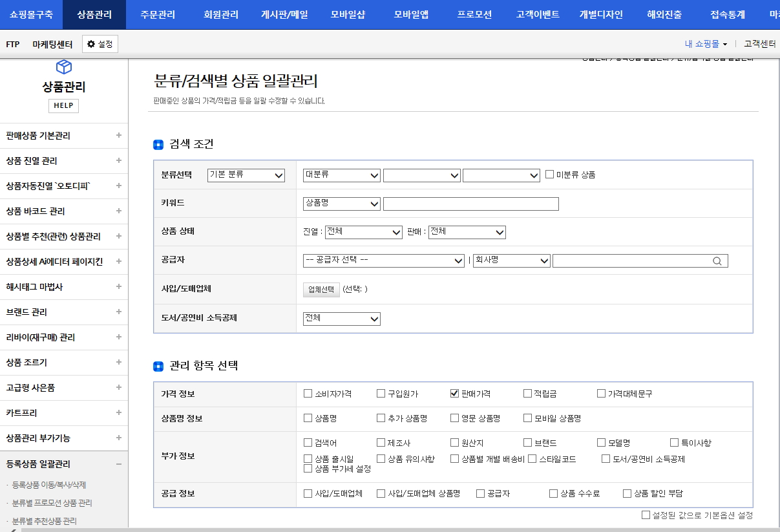Image resolution: width=780 pixels, height=532 pixels.
Task: Open 분류별 프로모션 상품 관리 link
Action: coord(52,503)
